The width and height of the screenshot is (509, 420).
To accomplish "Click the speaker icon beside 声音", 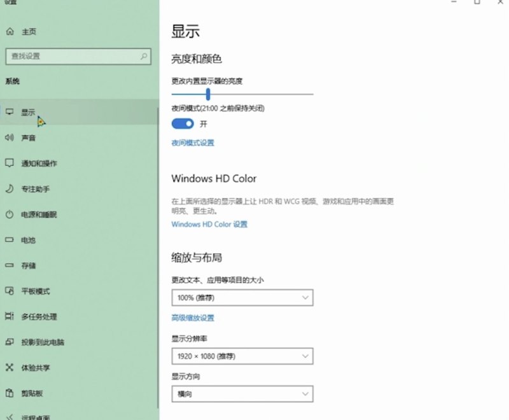I will point(10,137).
